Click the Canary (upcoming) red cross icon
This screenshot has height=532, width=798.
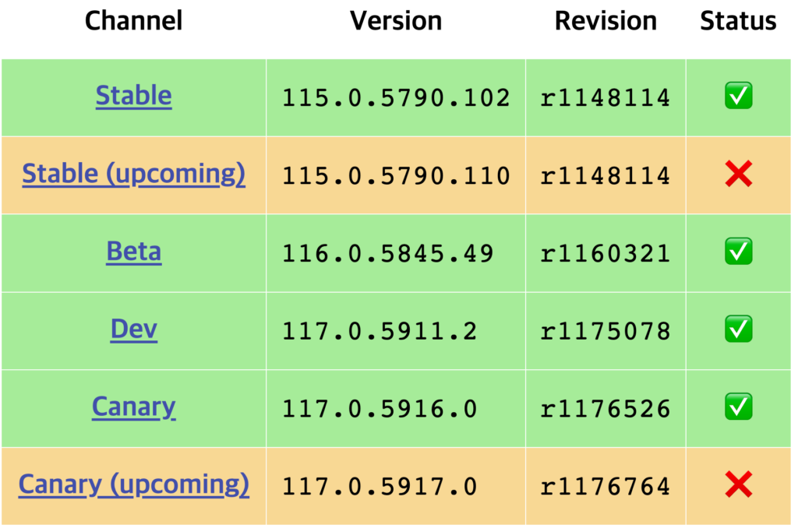coord(738,486)
